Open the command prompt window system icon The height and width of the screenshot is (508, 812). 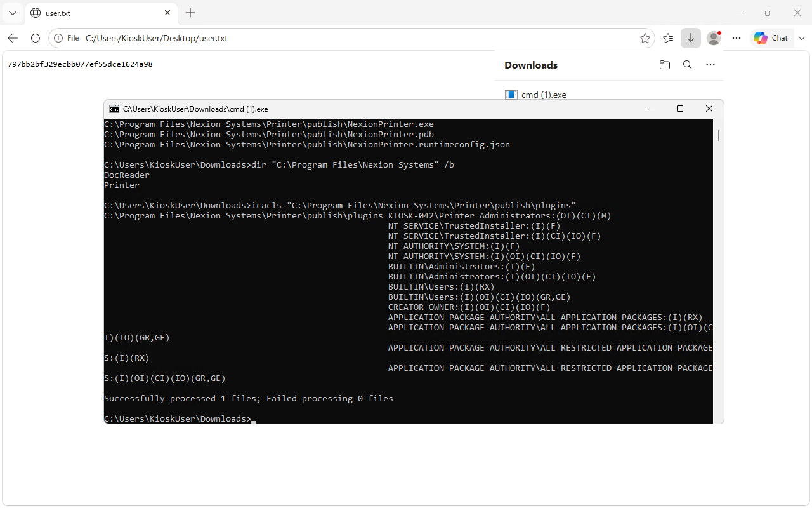coord(114,109)
